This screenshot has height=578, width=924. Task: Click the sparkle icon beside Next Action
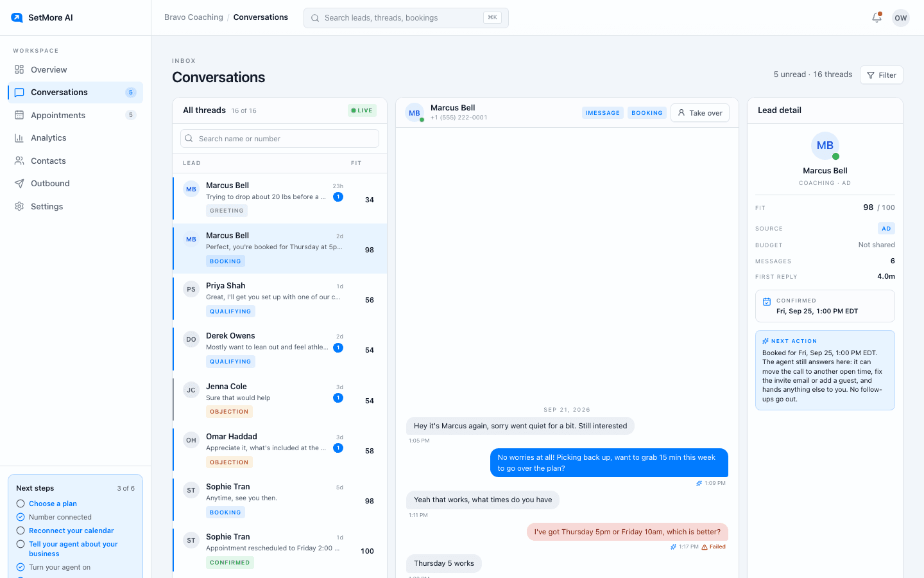(766, 341)
